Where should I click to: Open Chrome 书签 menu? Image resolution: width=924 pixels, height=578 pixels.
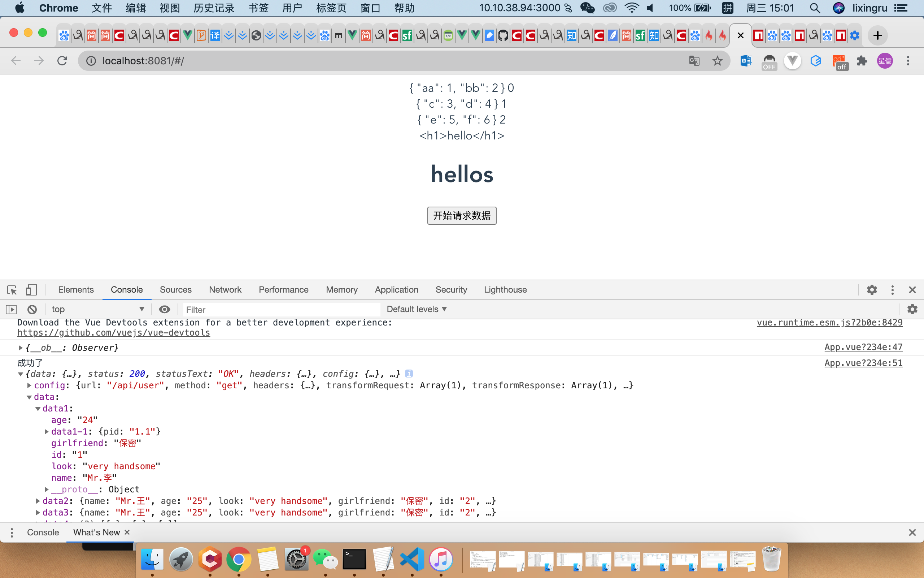258,8
